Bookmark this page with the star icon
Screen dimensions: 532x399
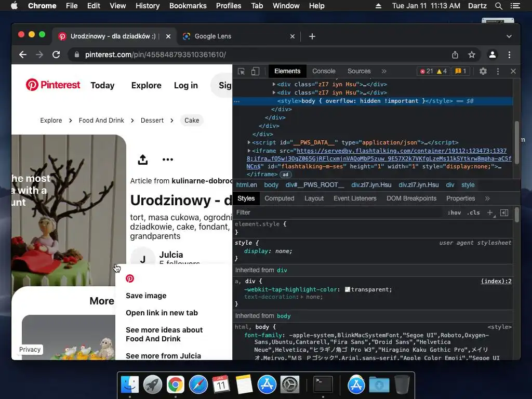pos(472,55)
